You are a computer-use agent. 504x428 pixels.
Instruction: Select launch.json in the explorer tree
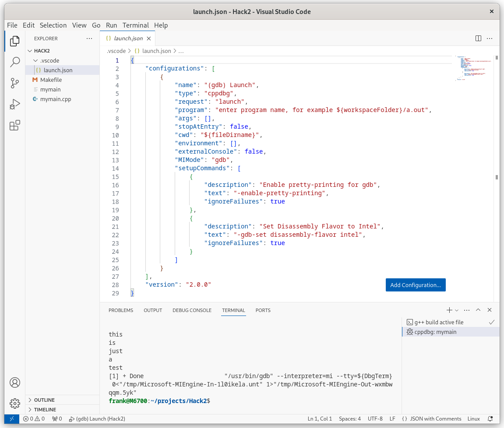tap(62, 70)
